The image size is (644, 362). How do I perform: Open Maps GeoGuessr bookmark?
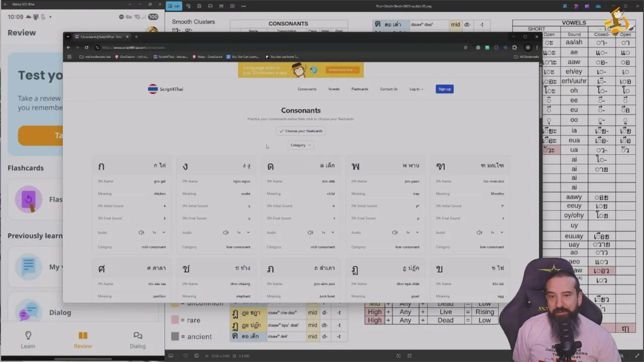tap(207, 57)
